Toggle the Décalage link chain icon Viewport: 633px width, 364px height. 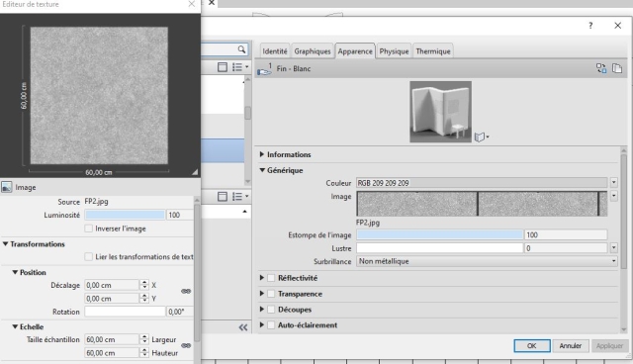click(186, 291)
